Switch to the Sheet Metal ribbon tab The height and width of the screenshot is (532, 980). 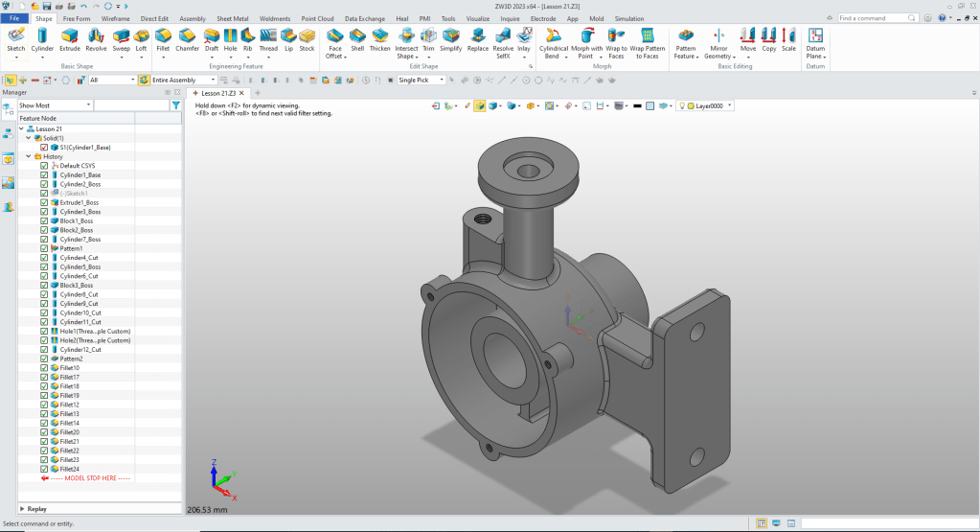pos(231,18)
